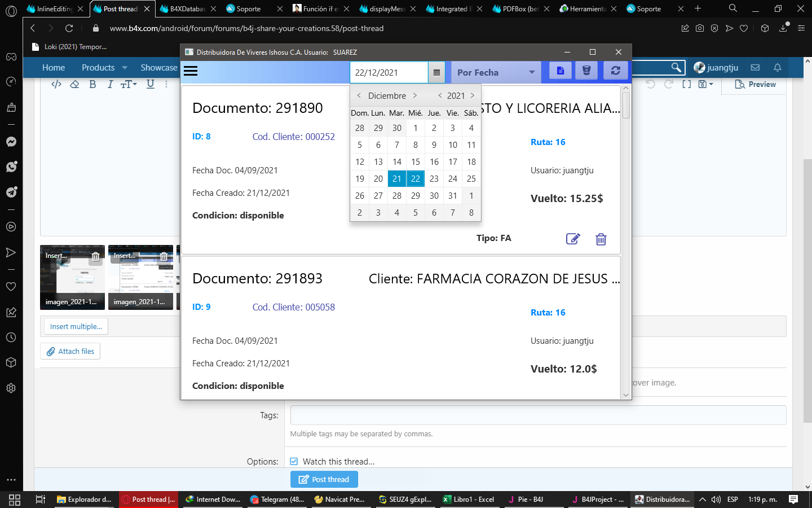Viewport: 812px width, 508px height.
Task: Open juangtju account link
Action: [x=716, y=68]
